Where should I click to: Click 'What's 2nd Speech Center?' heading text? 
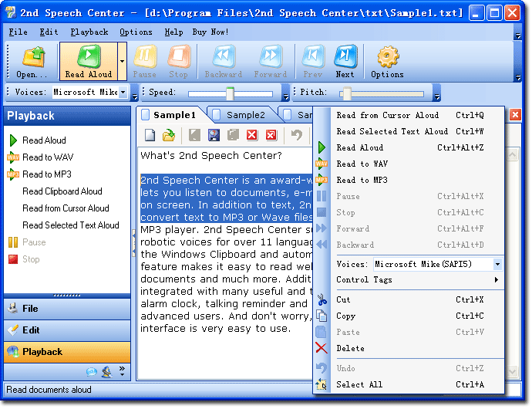pyautogui.click(x=211, y=156)
